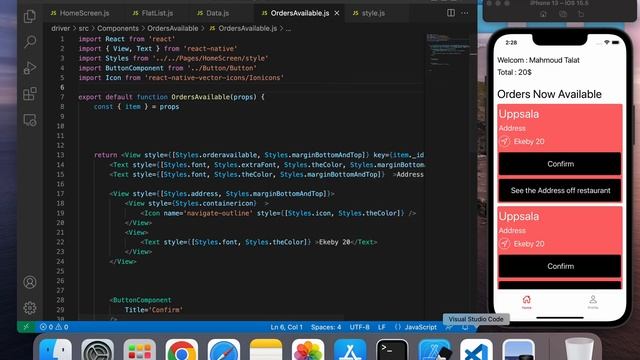
Task: Click the blank editor line 6
Action: coord(251,87)
